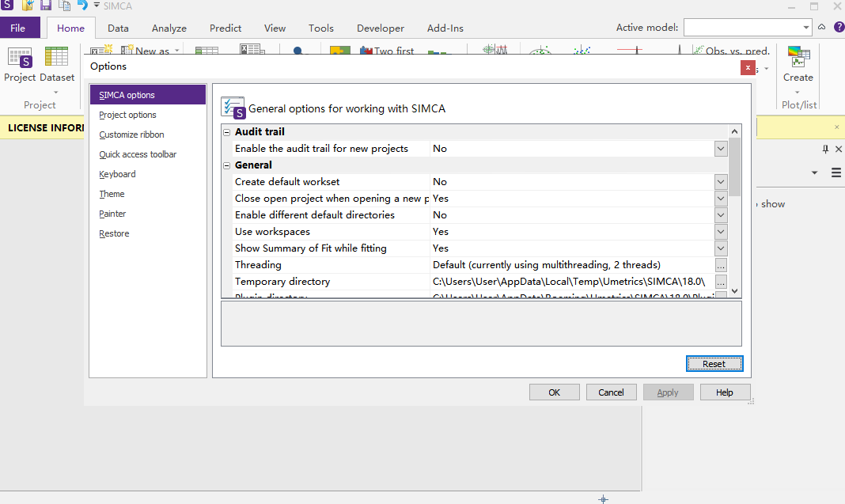The height and width of the screenshot is (504, 845).
Task: Click the purple save disk icon
Action: tap(46, 6)
